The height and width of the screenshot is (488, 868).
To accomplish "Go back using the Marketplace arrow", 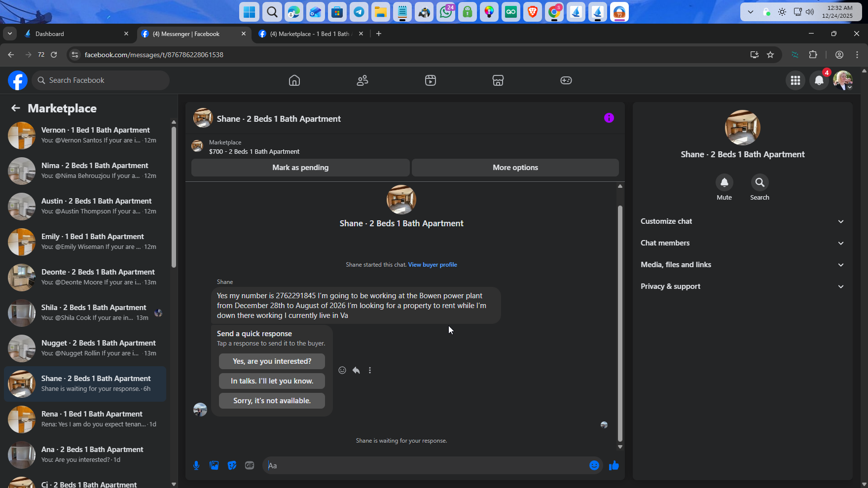I will click(x=16, y=108).
